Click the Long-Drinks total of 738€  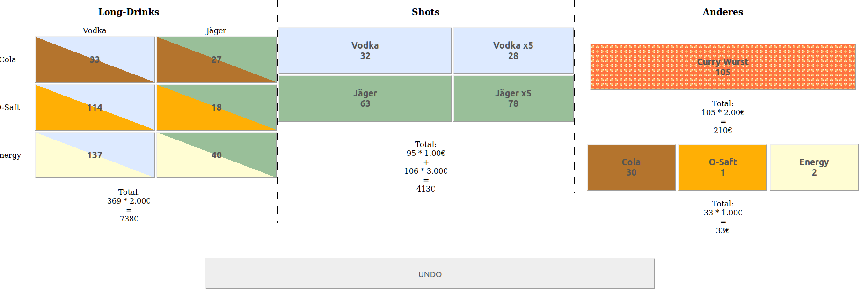pyautogui.click(x=129, y=219)
